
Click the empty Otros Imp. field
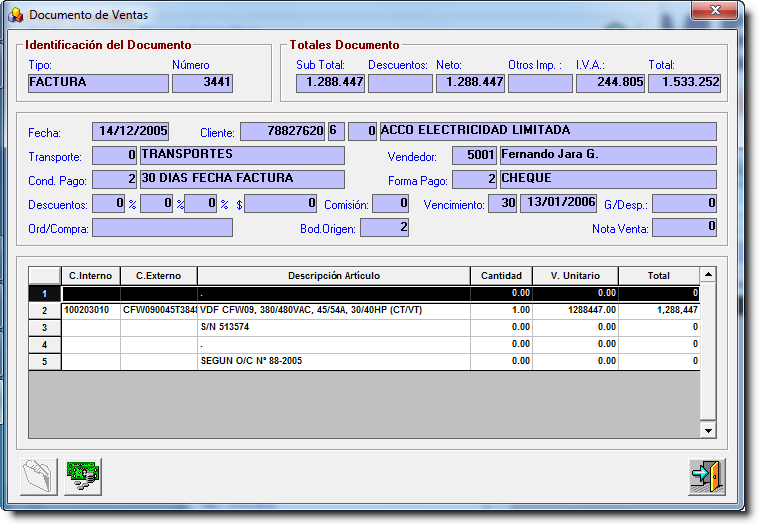click(x=540, y=83)
